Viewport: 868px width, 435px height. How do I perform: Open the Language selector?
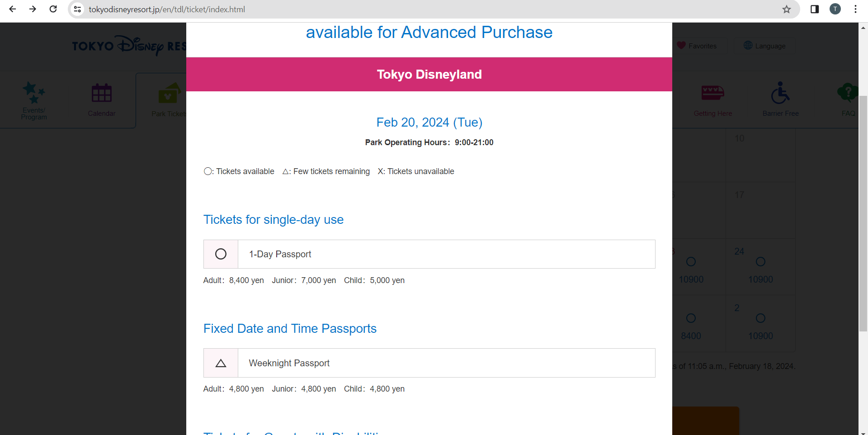point(764,46)
